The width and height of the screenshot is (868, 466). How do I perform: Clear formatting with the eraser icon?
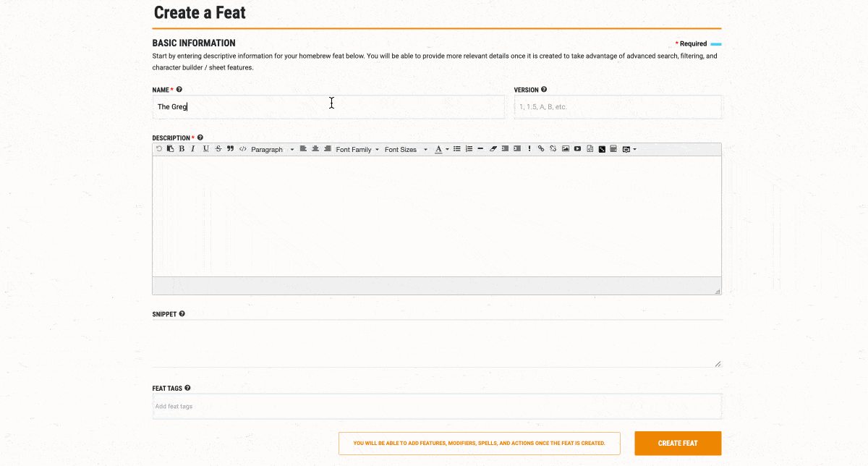(x=493, y=149)
